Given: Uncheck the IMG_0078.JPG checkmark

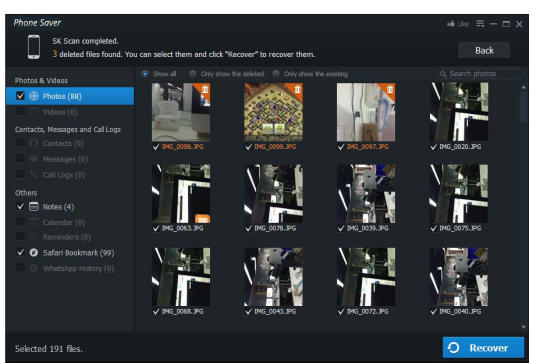Looking at the screenshot, I should point(249,228).
